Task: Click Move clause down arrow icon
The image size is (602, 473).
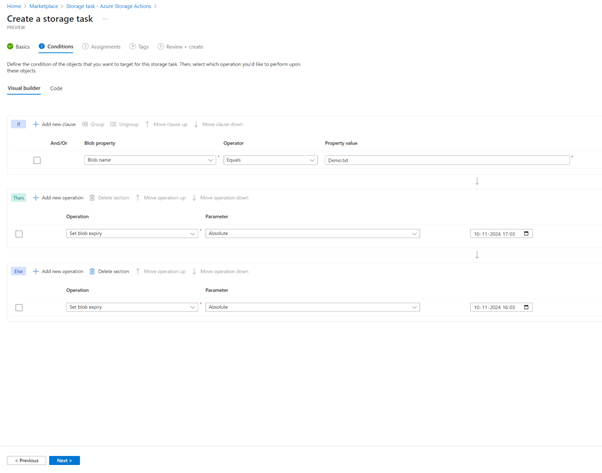Action: 196,124
